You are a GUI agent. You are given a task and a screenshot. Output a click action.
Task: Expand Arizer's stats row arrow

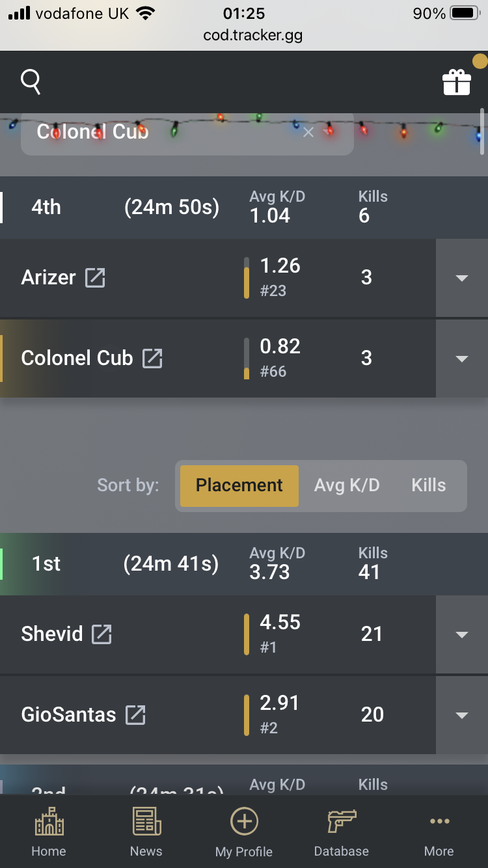click(462, 278)
